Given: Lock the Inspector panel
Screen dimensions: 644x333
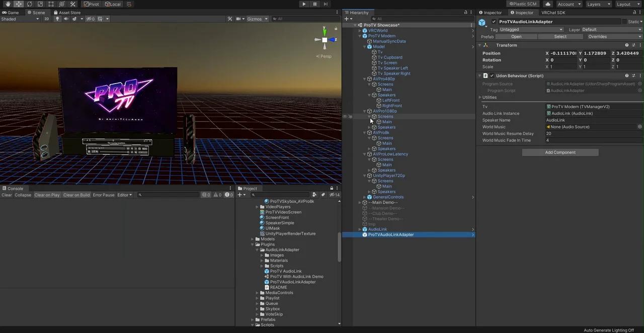Looking at the screenshot, I should pos(633,13).
